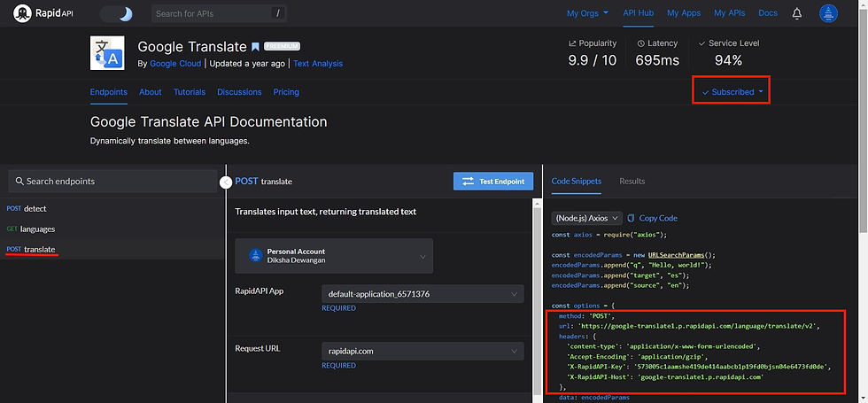The width and height of the screenshot is (868, 403).
Task: Open My APIs page
Action: 730,13
